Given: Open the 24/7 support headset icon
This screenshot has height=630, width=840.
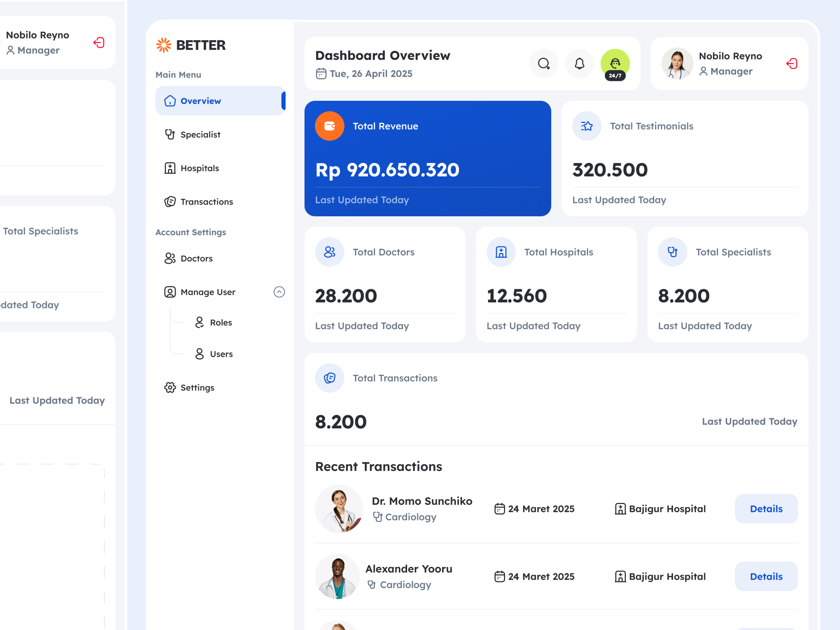Looking at the screenshot, I should click(615, 63).
